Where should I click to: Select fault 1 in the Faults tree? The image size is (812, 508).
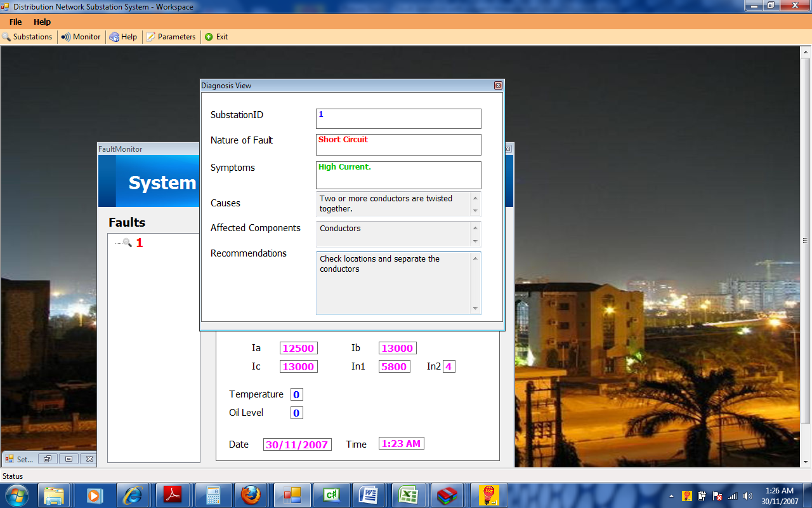tap(139, 243)
